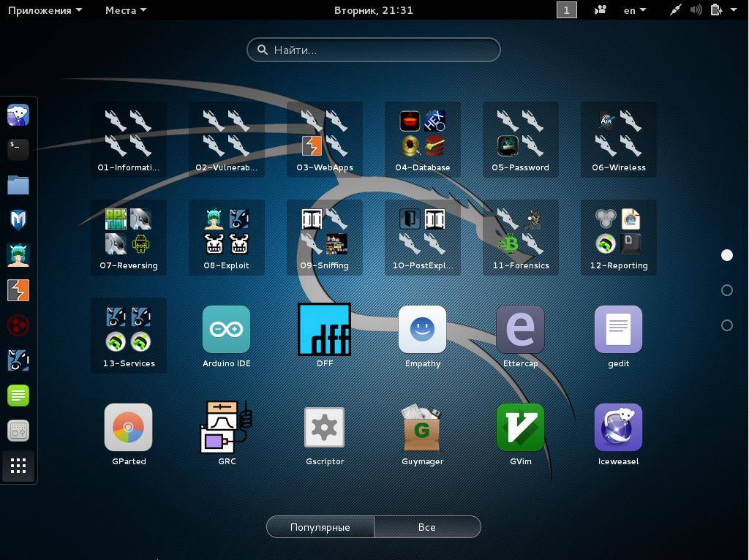The width and height of the screenshot is (749, 560).
Task: Open the en keyboard layout dropdown
Action: coord(635,10)
